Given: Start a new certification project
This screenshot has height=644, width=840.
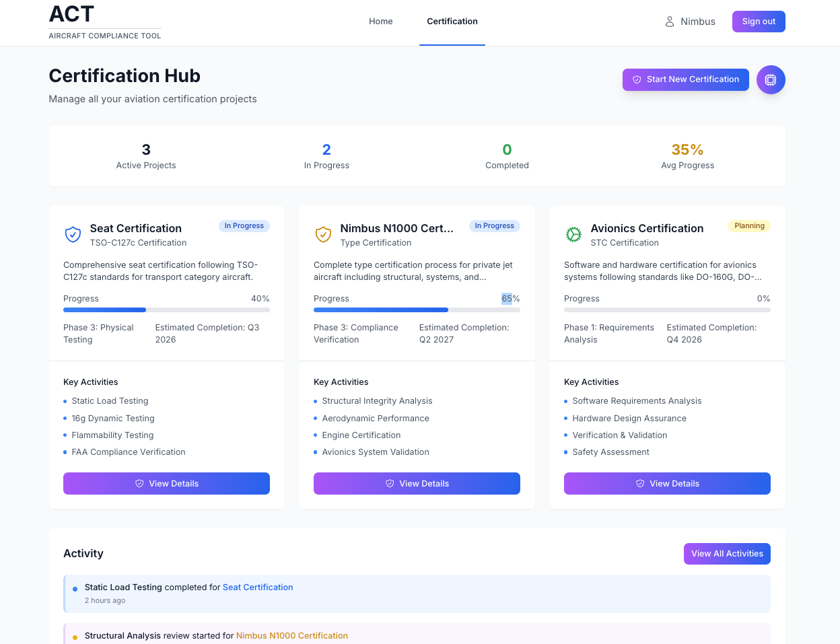Looking at the screenshot, I should click(686, 79).
